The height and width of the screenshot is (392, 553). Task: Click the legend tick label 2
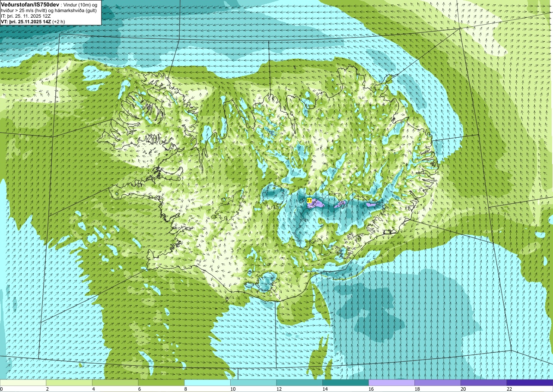[47, 389]
